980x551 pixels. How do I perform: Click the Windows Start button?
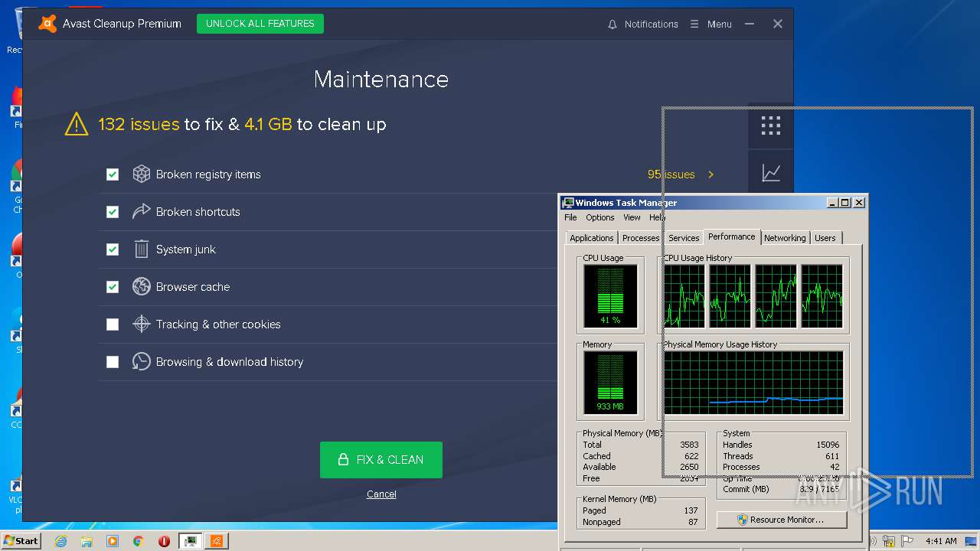pos(21,541)
